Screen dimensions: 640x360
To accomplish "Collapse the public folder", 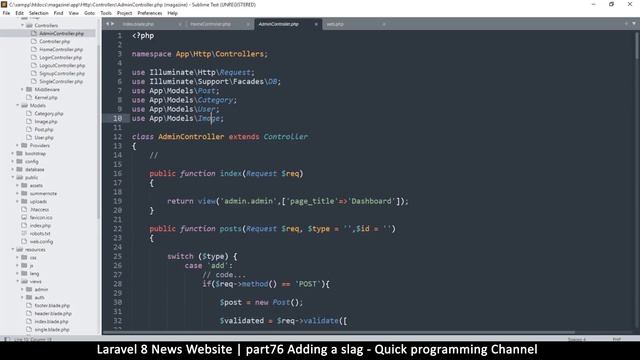I will 13,178.
